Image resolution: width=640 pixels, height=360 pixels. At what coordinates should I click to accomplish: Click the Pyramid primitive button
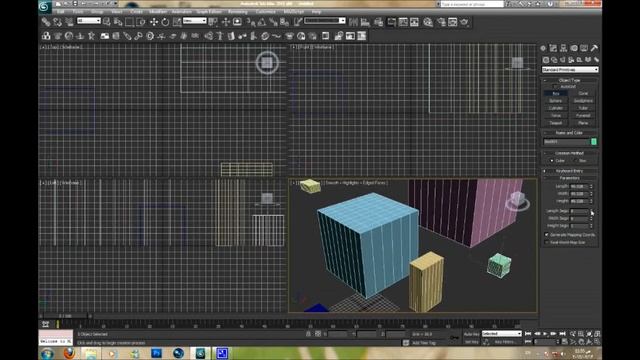coord(583,116)
